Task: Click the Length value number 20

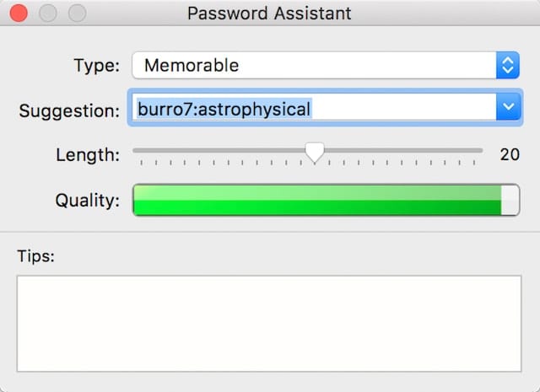Action: click(x=510, y=155)
